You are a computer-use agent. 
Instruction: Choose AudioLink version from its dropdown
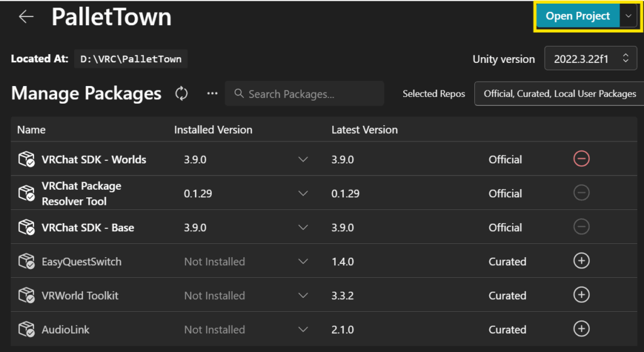[x=303, y=329]
